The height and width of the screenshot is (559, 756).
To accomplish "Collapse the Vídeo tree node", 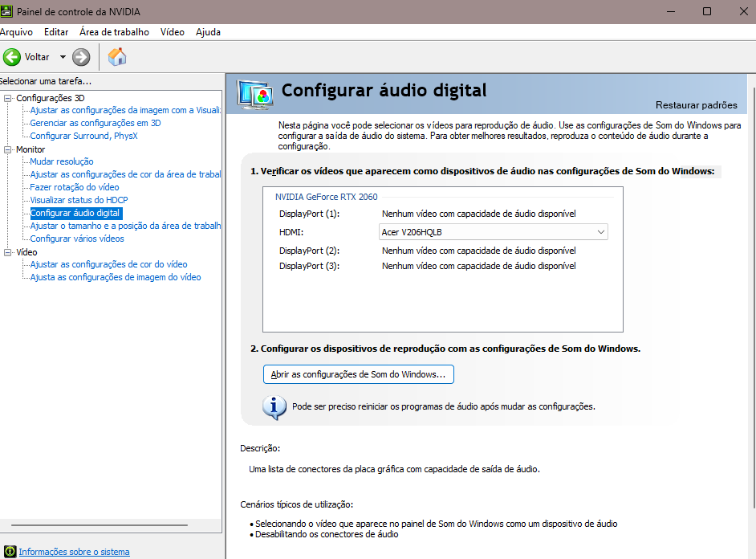I will coord(8,252).
